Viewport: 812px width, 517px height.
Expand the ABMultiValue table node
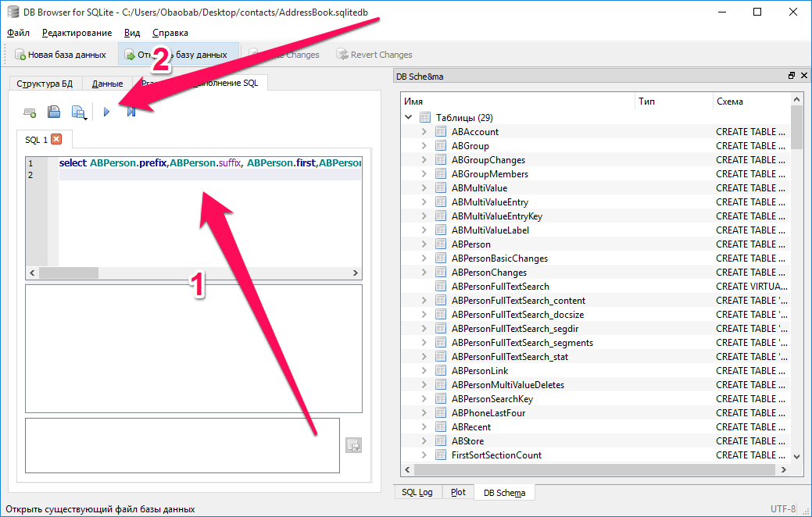click(424, 188)
